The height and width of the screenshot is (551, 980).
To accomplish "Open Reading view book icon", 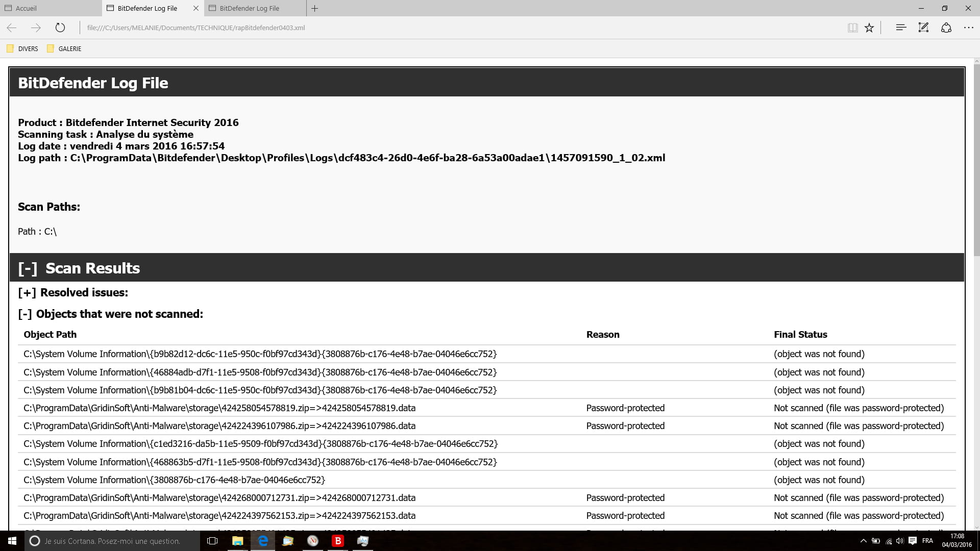I will (852, 28).
